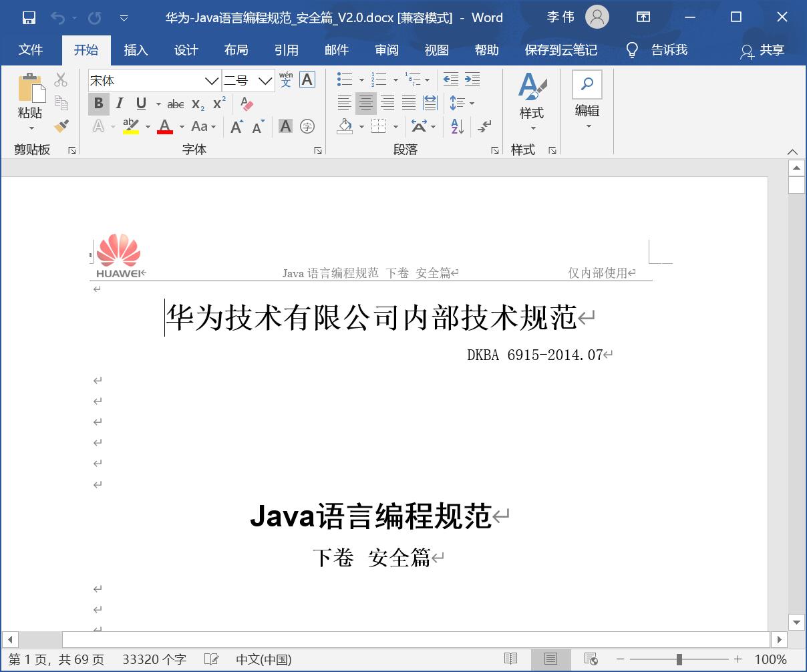Increase the font size

coord(237,126)
